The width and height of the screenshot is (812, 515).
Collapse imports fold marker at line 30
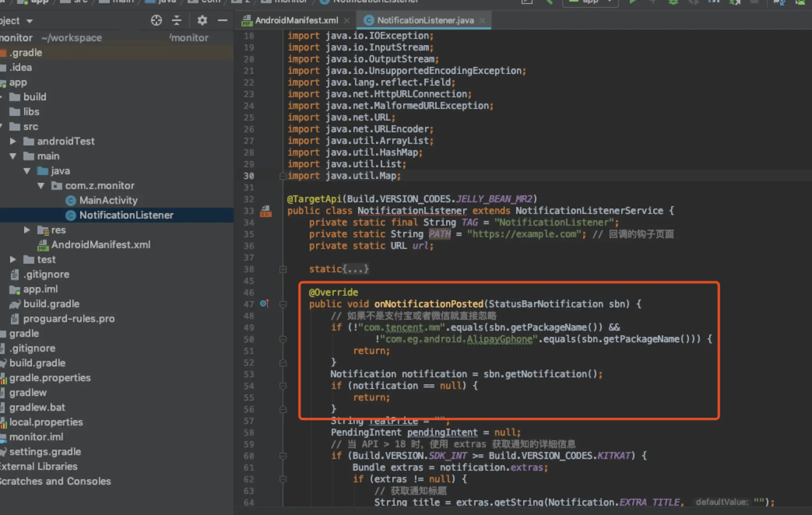point(283,176)
